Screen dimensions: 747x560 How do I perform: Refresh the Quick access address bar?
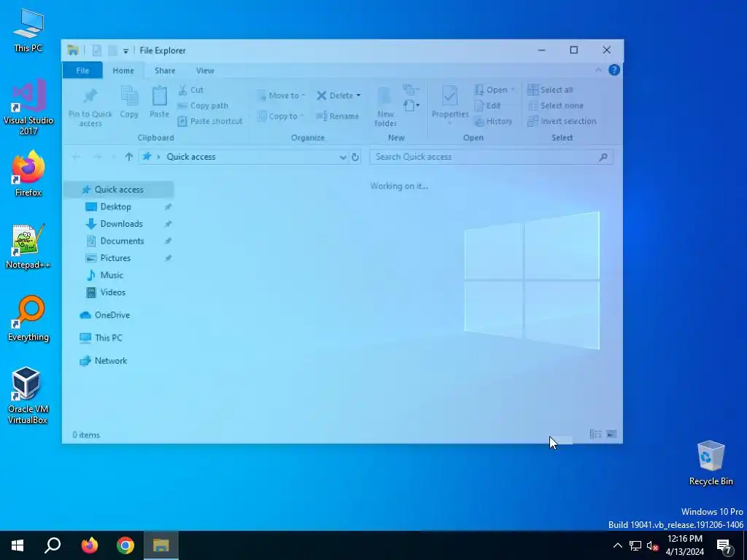pyautogui.click(x=355, y=157)
